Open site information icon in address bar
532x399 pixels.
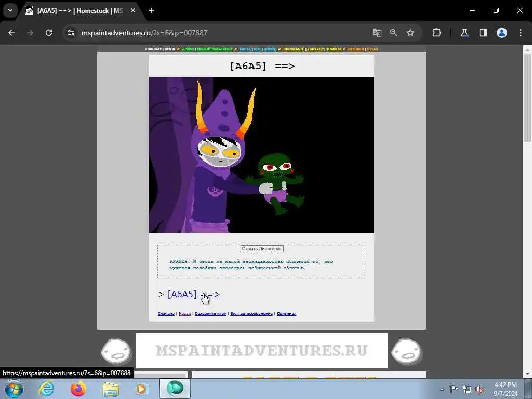71,33
